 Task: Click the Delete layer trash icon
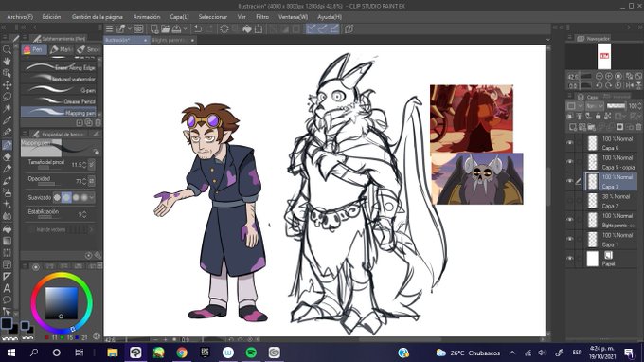[x=638, y=127]
